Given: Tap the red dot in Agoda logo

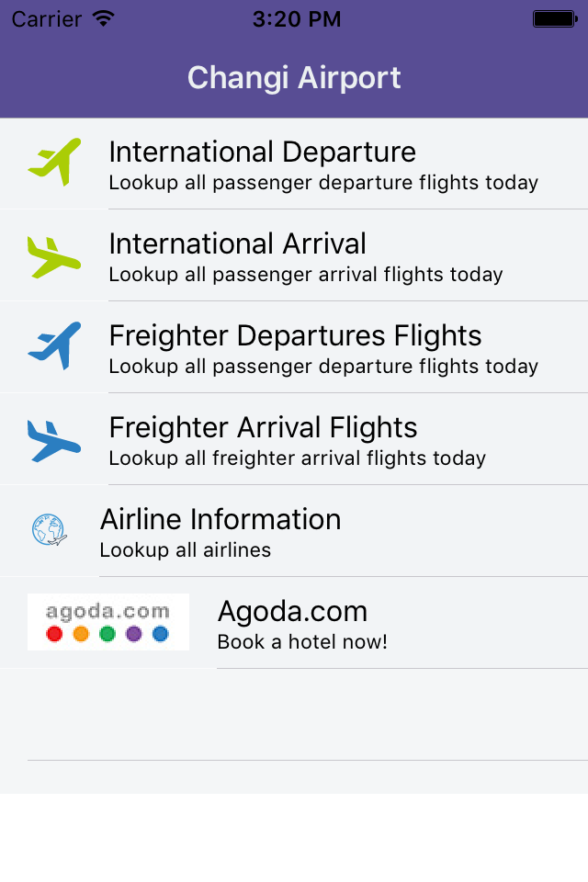Looking at the screenshot, I should tap(55, 633).
